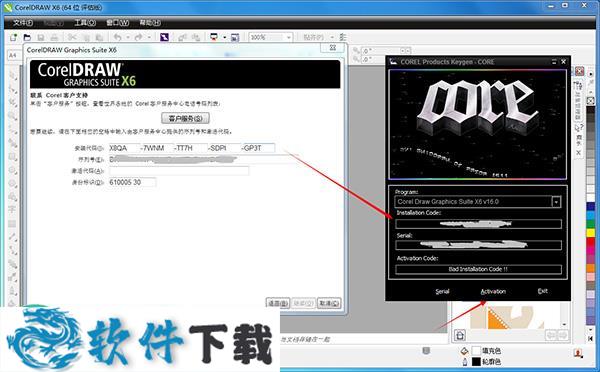Click the Redo arrow icon

point(139,37)
